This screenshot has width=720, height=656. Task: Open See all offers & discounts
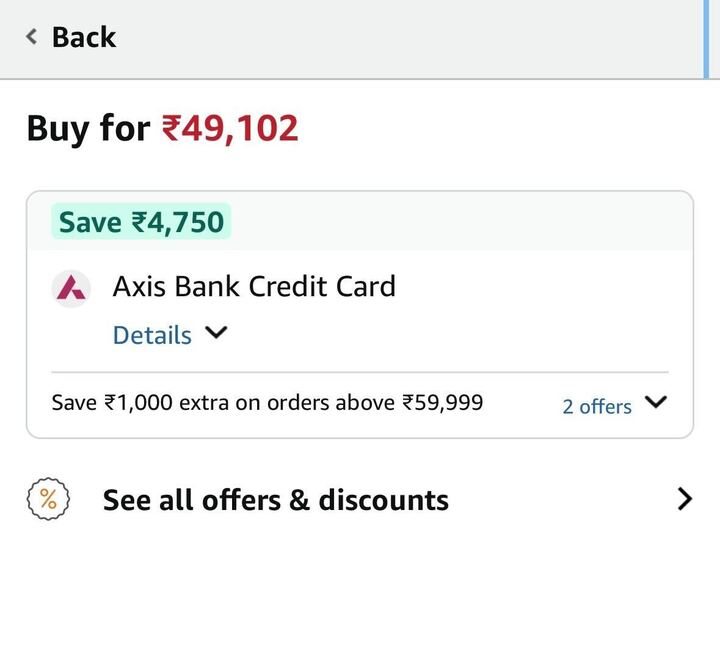pyautogui.click(x=276, y=499)
